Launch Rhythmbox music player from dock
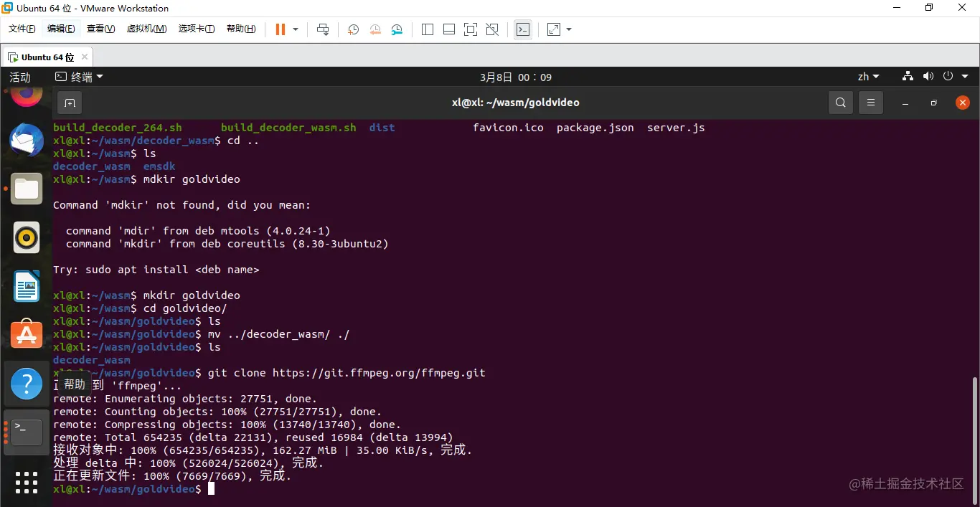Image resolution: width=980 pixels, height=507 pixels. (27, 237)
